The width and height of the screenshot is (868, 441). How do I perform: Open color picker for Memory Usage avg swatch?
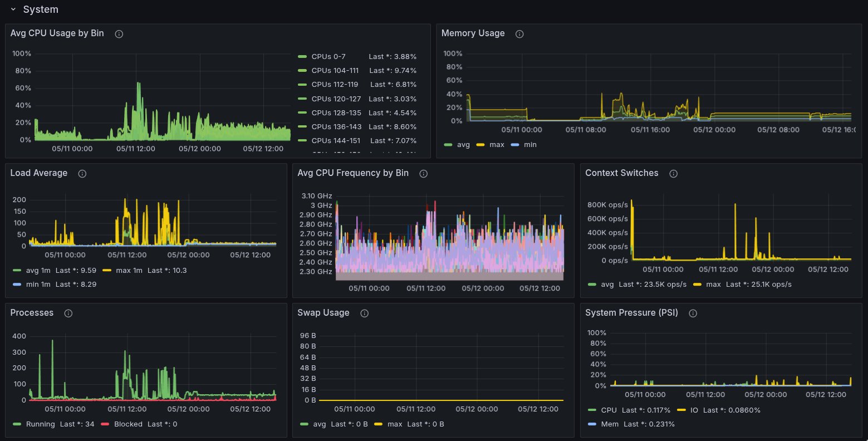coord(448,145)
